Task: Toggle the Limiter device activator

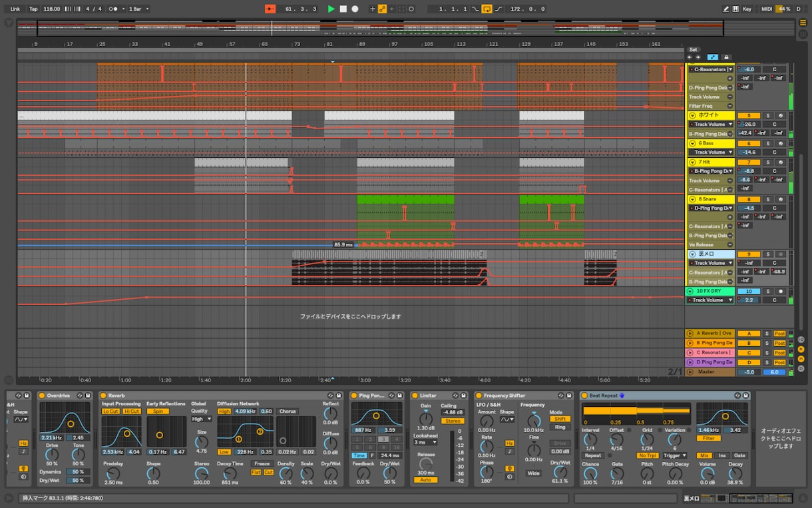Action: [x=415, y=395]
